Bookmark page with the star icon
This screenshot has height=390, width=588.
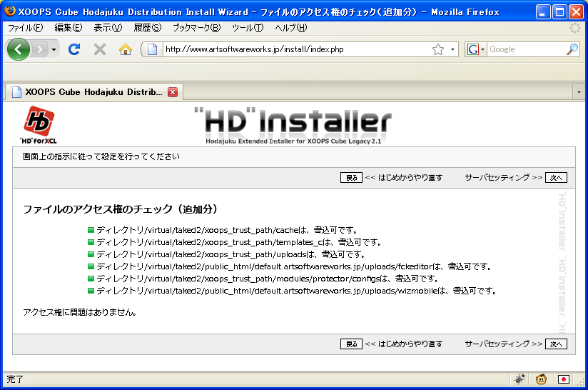437,49
